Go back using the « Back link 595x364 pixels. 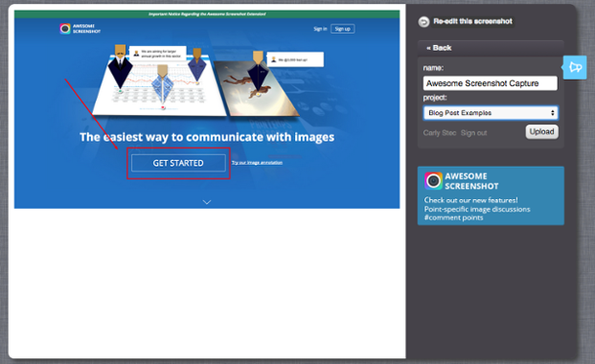(439, 48)
